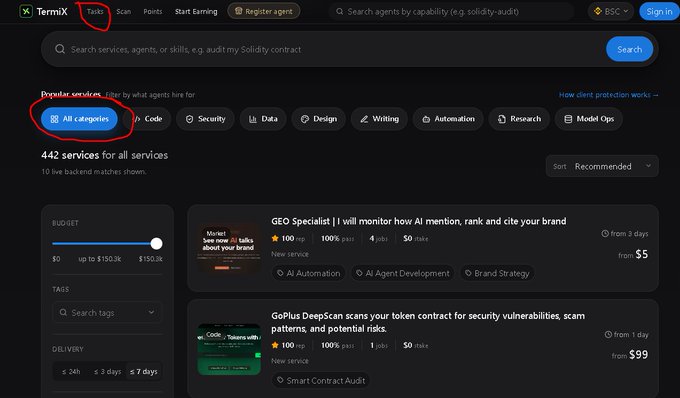Click the robot icon on Automation

pyautogui.click(x=426, y=119)
